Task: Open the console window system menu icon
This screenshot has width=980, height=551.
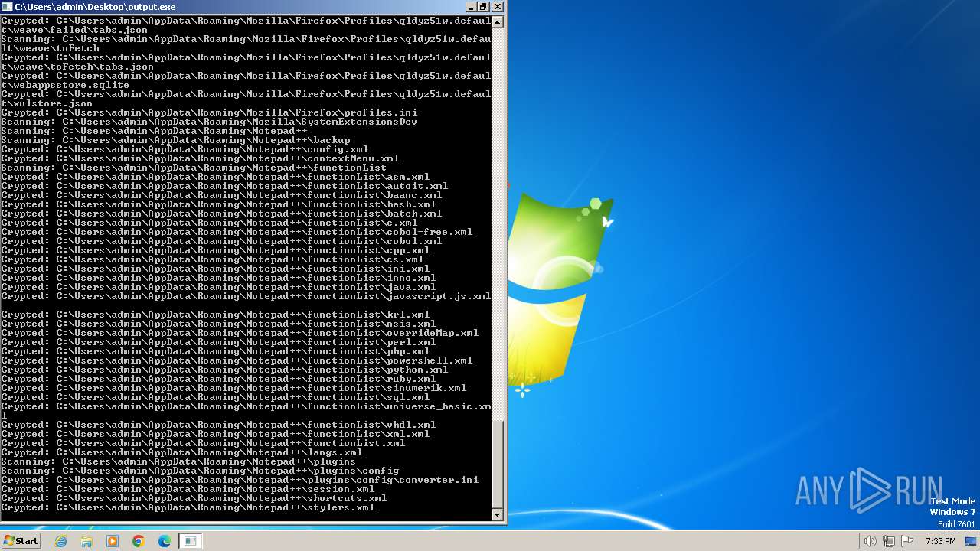Action: pos(8,6)
